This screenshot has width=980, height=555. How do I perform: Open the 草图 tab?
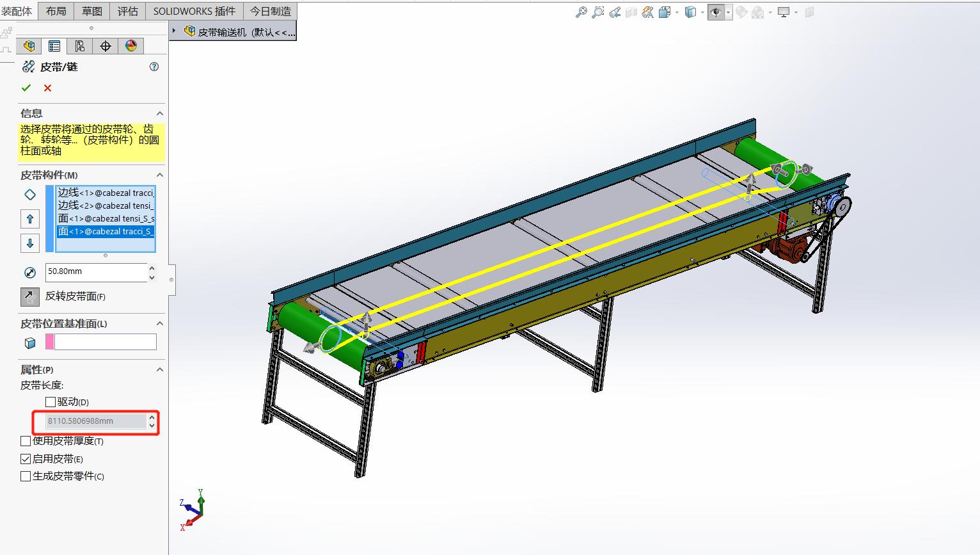click(x=92, y=11)
